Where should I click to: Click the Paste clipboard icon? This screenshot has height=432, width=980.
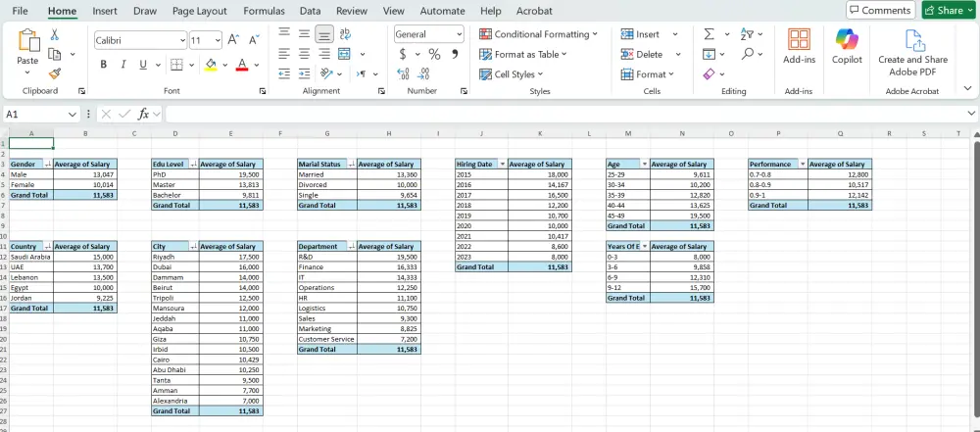pos(27,40)
